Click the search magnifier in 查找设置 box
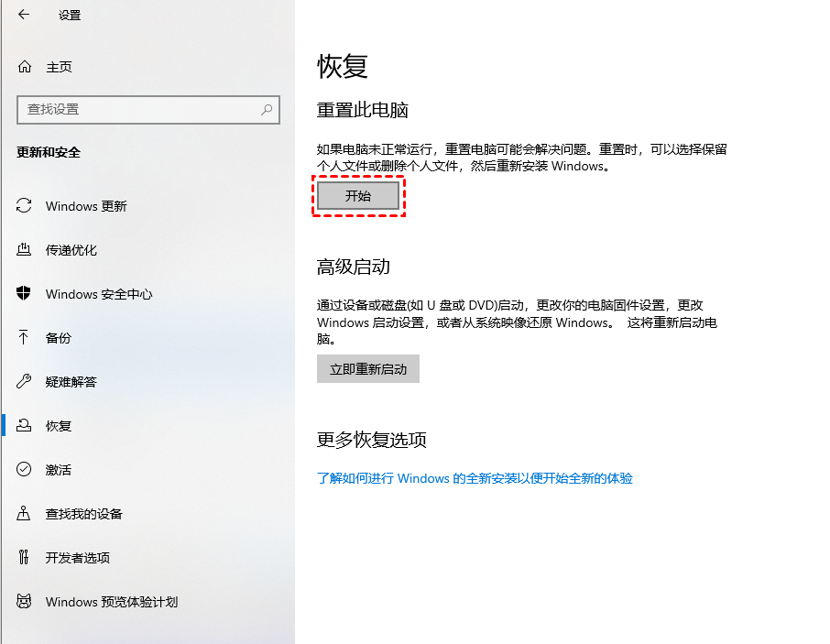Screen dimensions: 830x644 [x=266, y=110]
